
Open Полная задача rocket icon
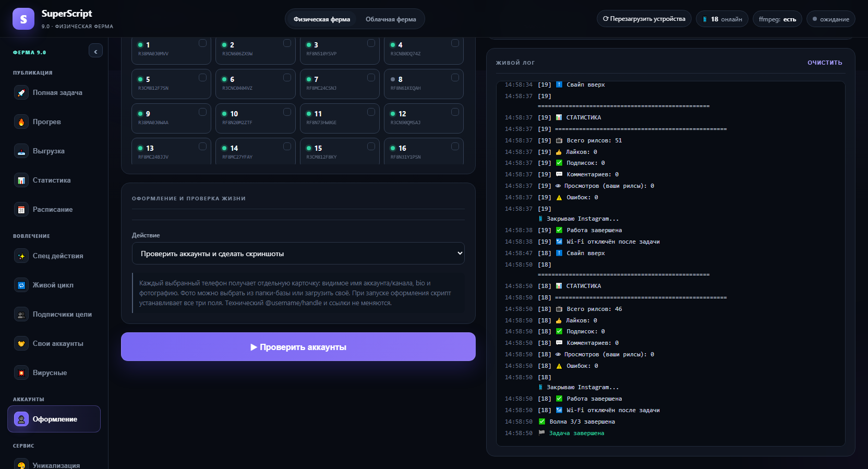tap(21, 92)
